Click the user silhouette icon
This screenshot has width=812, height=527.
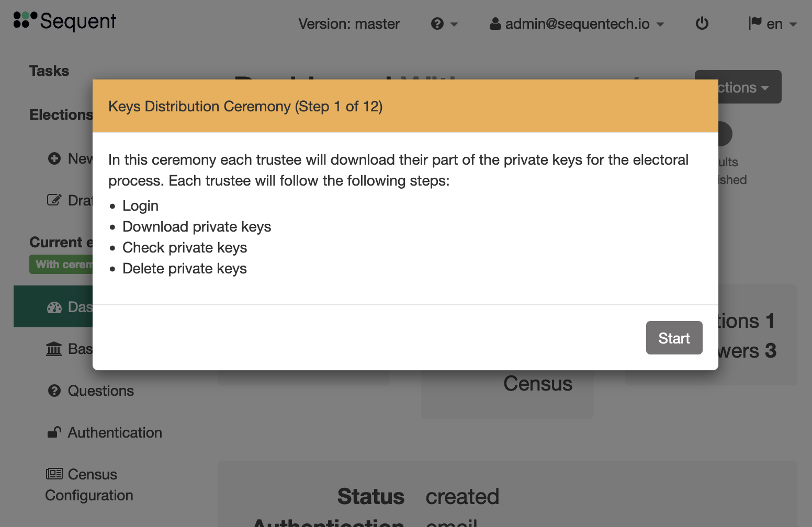coord(495,24)
